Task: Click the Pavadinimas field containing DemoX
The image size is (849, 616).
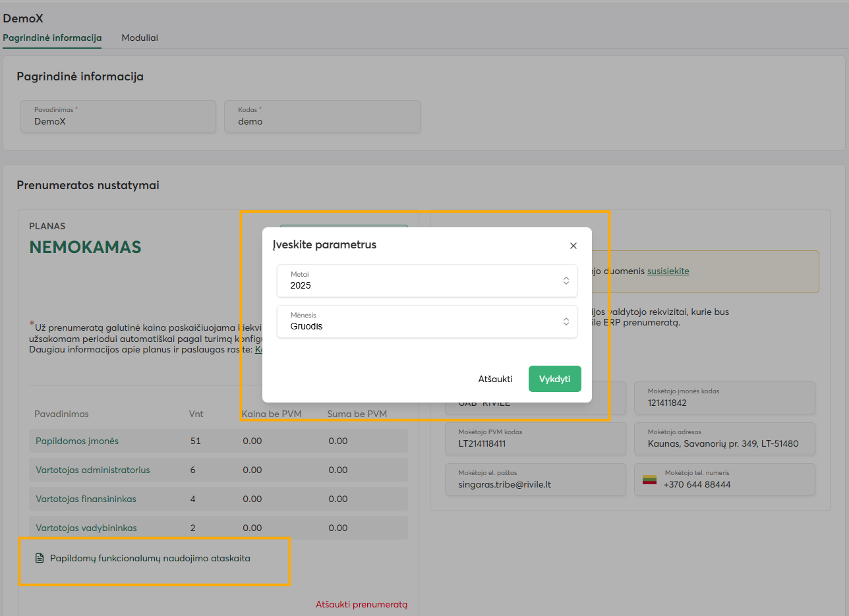Action: click(x=118, y=117)
